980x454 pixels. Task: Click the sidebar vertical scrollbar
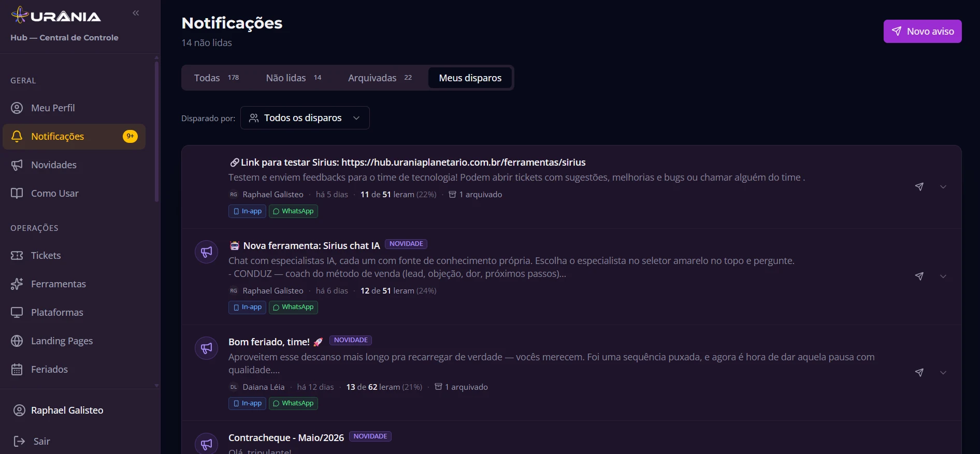click(x=156, y=131)
